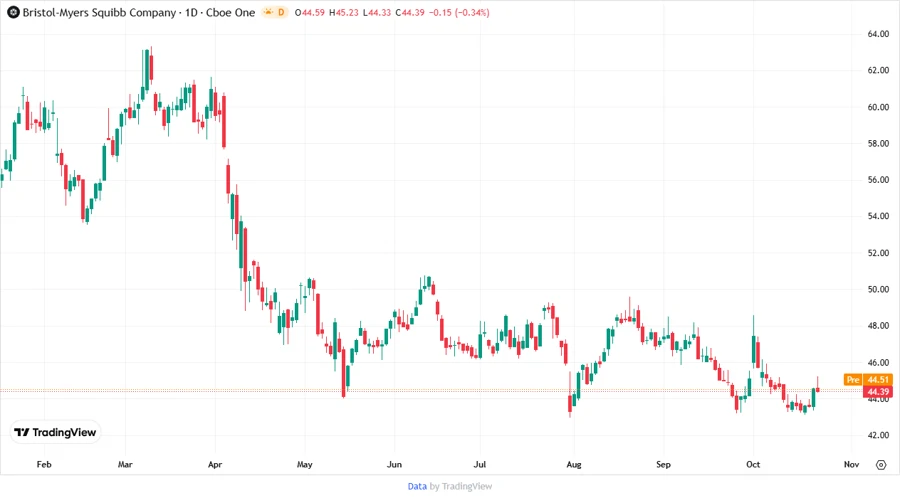Click the Bristol-Myers Squibb symbol logo icon
Screen dimensions: 900x498
[13, 12]
